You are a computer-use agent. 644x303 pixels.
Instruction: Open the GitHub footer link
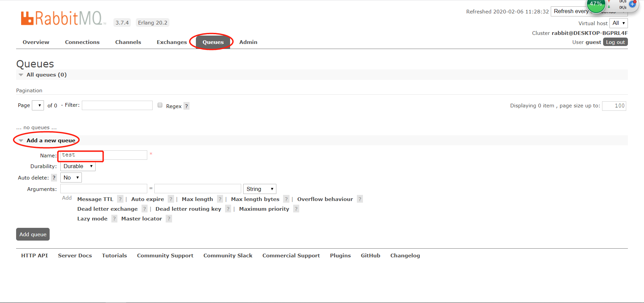click(x=370, y=255)
